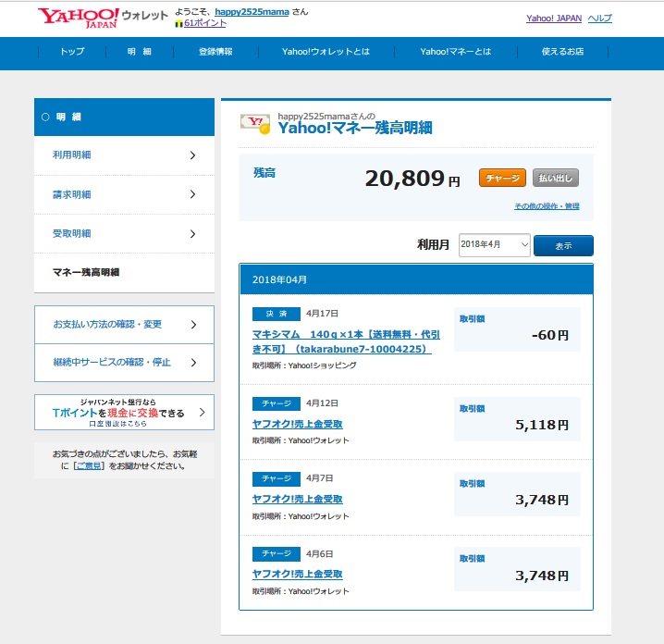
Task: Open 受取明細 via its chevron arrow
Action: pyautogui.click(x=192, y=234)
